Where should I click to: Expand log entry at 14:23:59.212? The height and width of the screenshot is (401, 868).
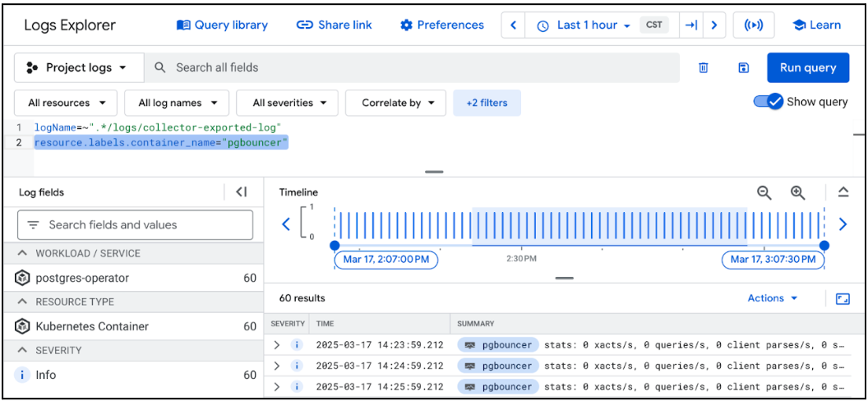277,344
